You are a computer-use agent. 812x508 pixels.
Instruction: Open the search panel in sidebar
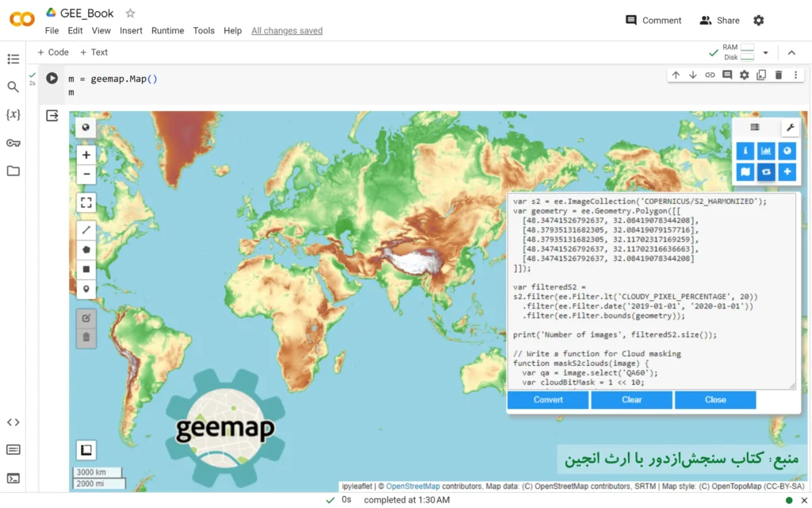(13, 87)
